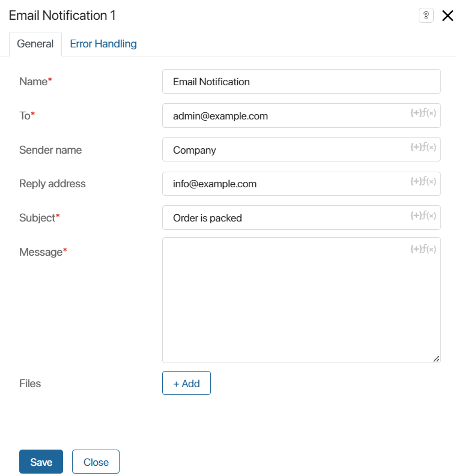Insert variable {+} in Reply address field

(x=415, y=181)
